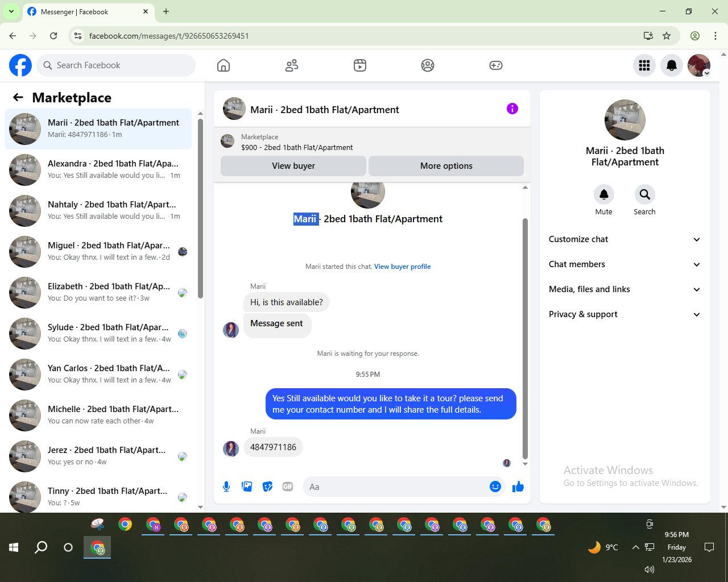Viewport: 728px width, 582px height.
Task: Click the Mute bell icon in sidebar
Action: pos(604,194)
